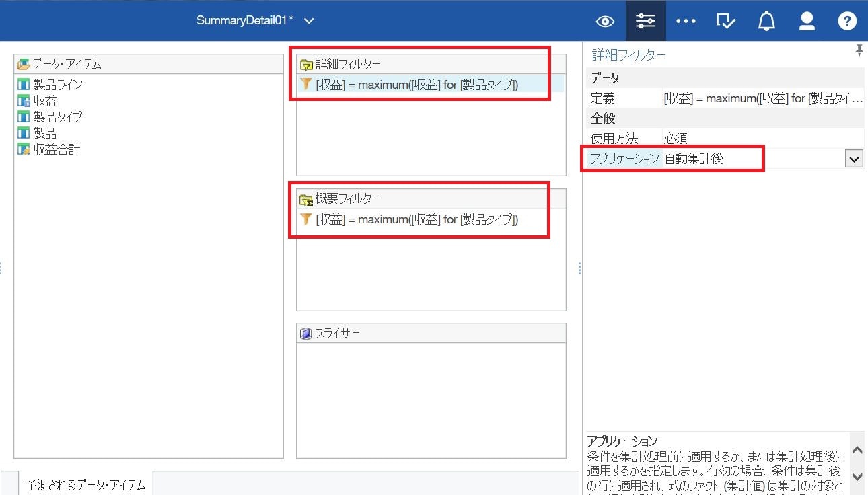Open the help question mark icon

pyautogui.click(x=847, y=21)
